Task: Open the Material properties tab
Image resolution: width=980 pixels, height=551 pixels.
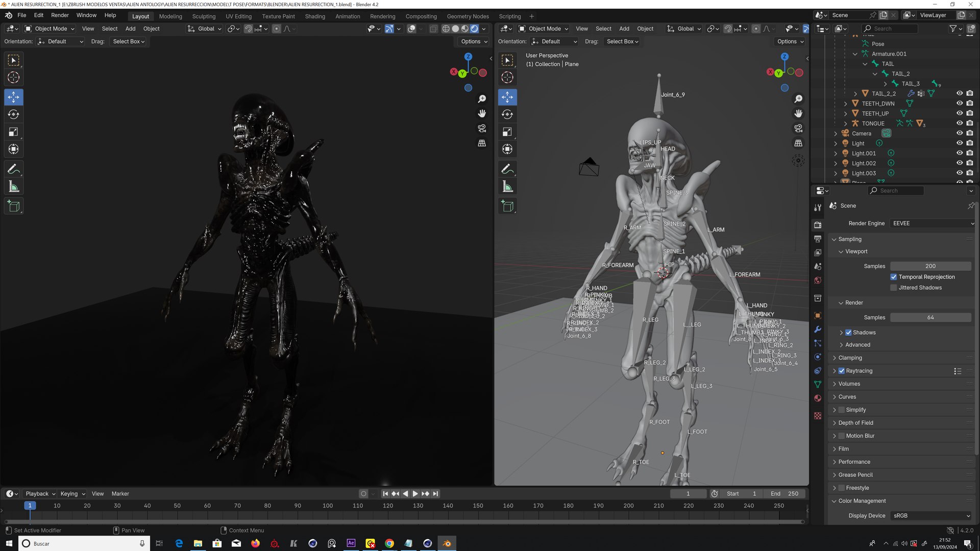Action: pyautogui.click(x=818, y=398)
